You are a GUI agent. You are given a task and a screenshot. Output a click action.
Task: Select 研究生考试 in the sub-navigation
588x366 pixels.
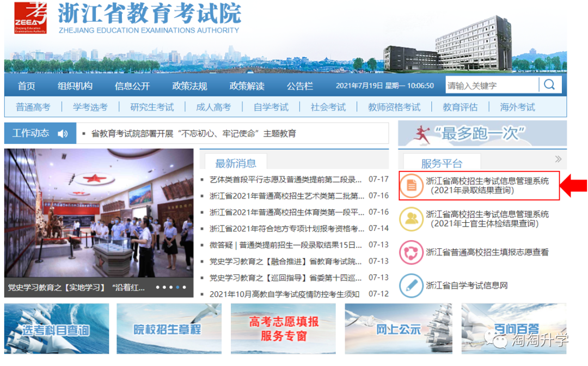pyautogui.click(x=152, y=107)
